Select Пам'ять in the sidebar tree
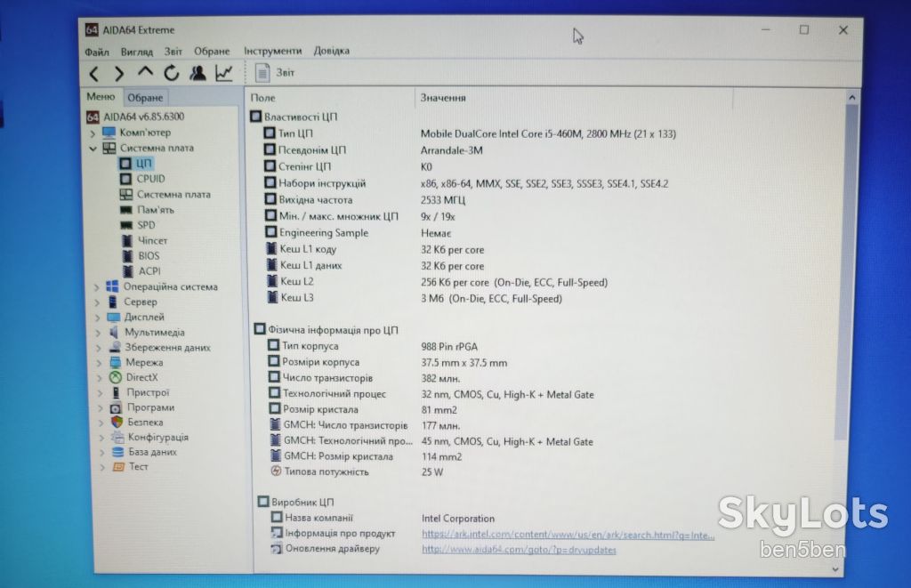Viewport: 911px width, 588px height. pos(147,210)
